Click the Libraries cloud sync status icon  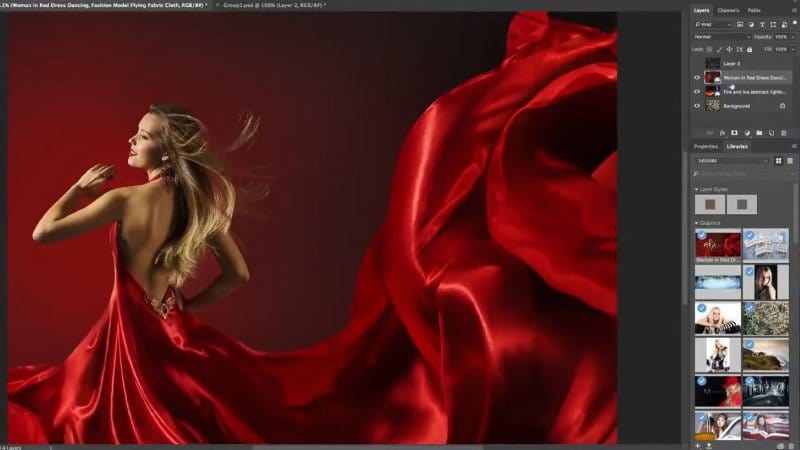tap(782, 445)
